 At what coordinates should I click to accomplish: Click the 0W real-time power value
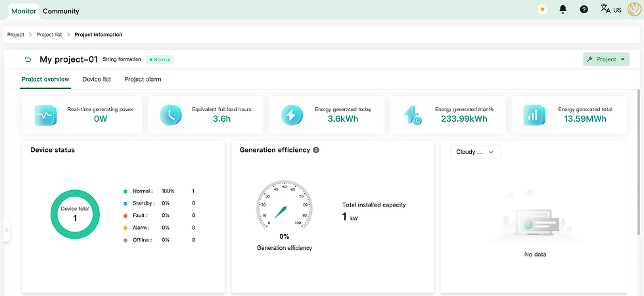(x=101, y=119)
